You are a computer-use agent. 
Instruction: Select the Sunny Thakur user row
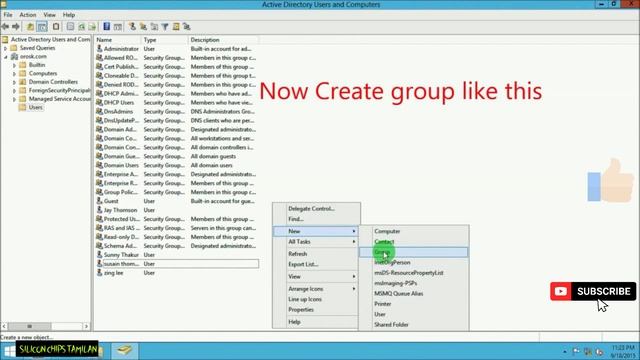(x=177, y=255)
